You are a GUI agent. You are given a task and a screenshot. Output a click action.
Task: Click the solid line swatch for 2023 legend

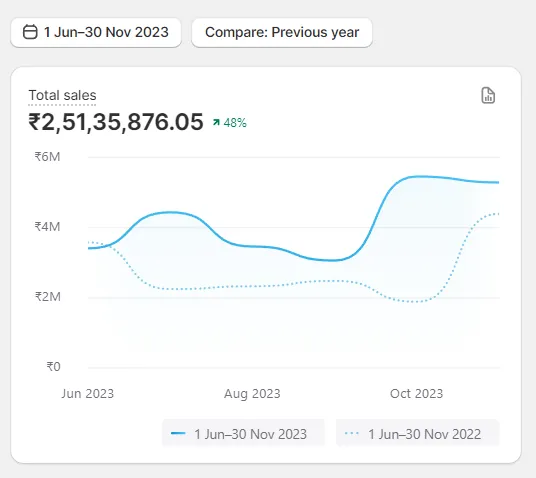point(178,433)
